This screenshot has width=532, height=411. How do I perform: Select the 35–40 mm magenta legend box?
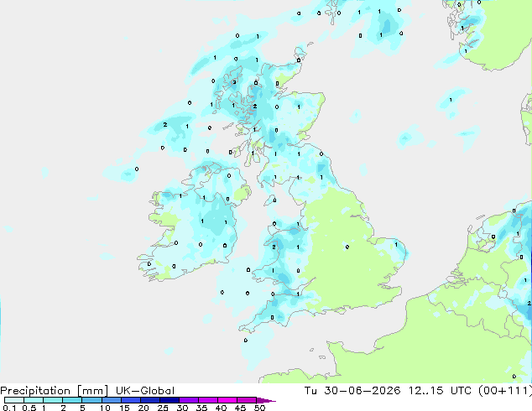pyautogui.click(x=207, y=400)
